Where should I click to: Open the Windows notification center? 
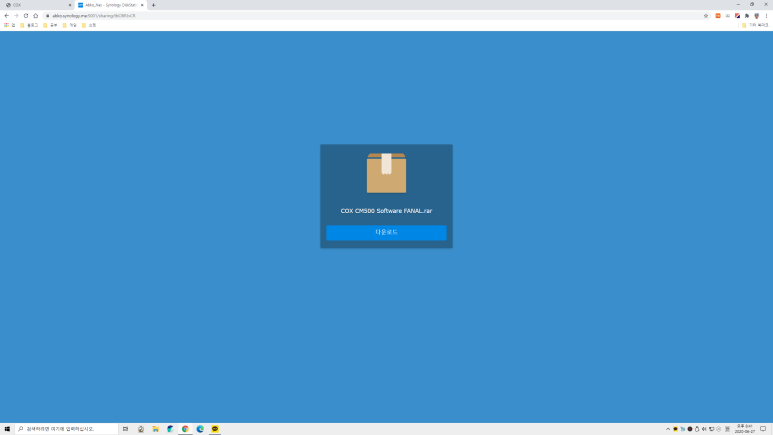[763, 429]
